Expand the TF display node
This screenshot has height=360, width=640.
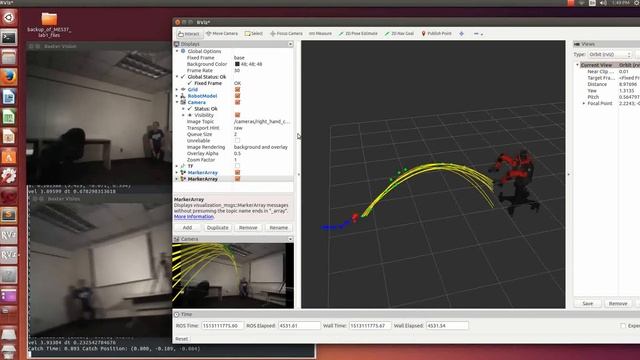click(177, 166)
